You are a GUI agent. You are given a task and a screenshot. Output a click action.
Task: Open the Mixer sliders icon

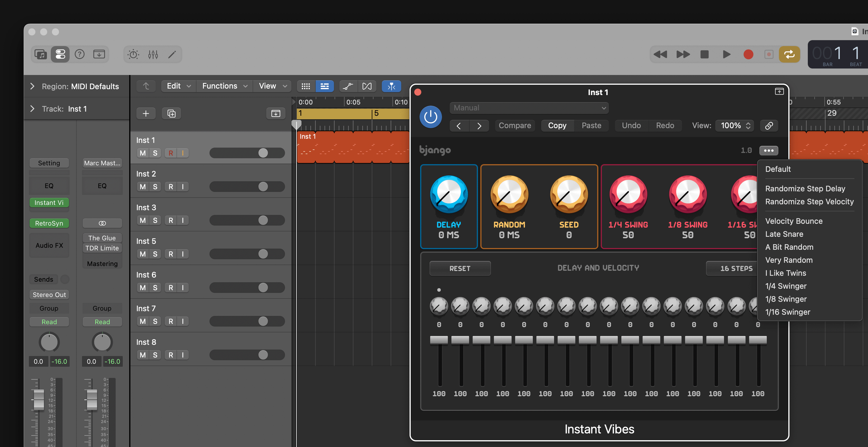coord(153,54)
